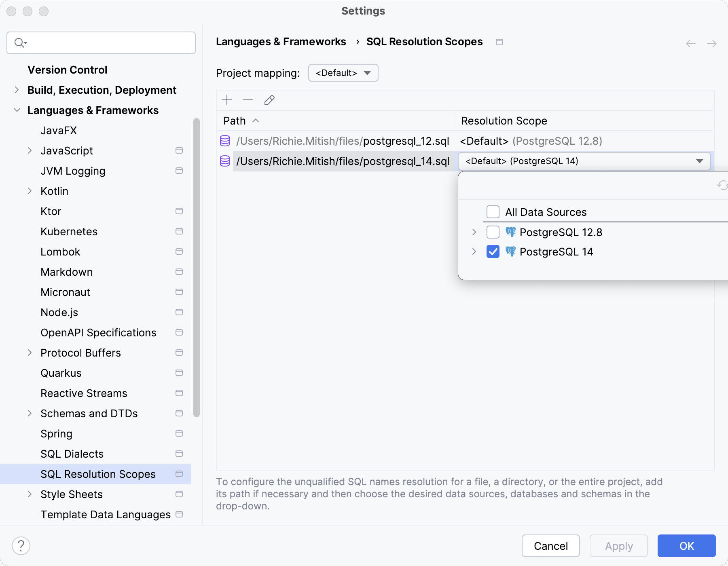Screen dimensions: 728x566
Task: Click the minus icon to remove selected path
Action: (248, 100)
